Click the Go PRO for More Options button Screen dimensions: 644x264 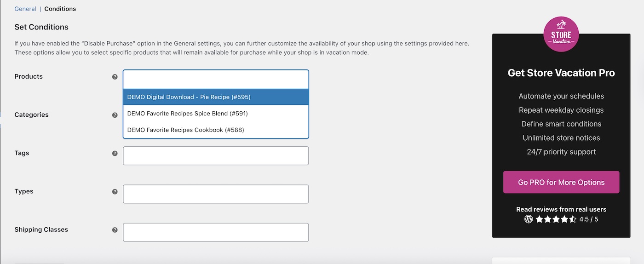point(561,182)
